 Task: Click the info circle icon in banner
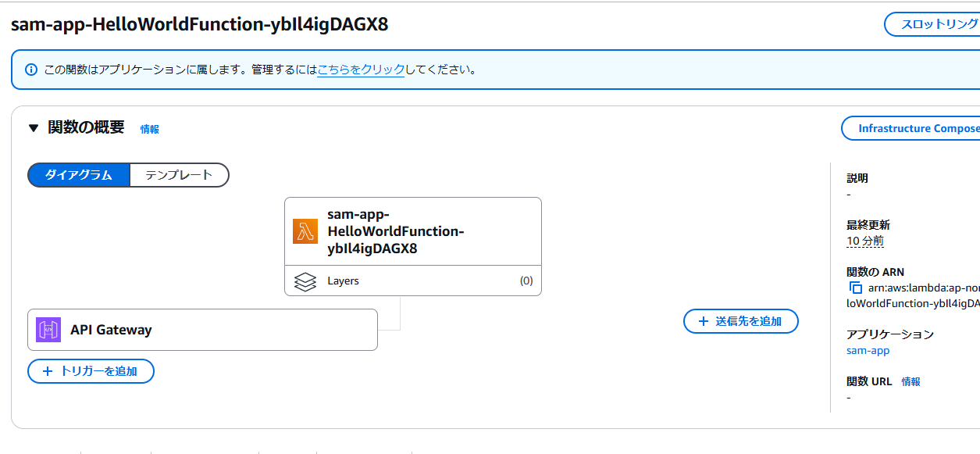(x=31, y=70)
